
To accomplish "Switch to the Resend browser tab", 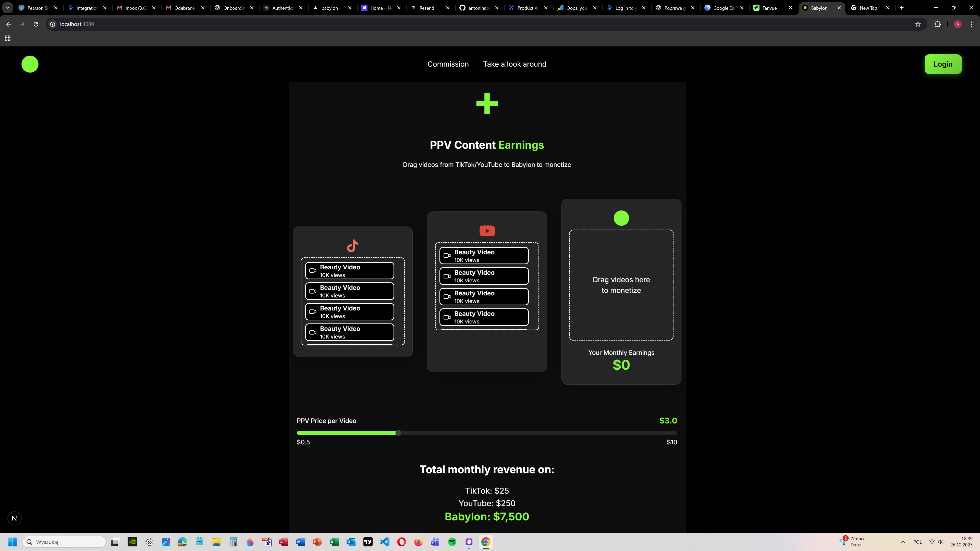I will point(426,8).
